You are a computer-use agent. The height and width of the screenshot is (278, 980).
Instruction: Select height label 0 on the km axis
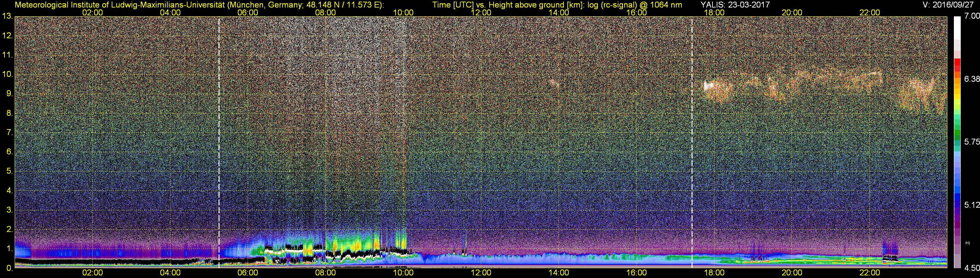[9, 268]
